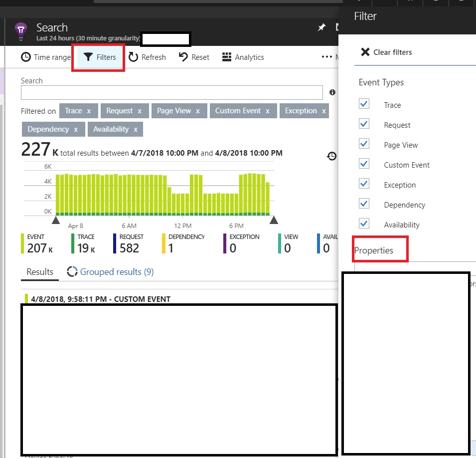
Task: Toggle the Dependency event type checkbox
Action: point(364,204)
